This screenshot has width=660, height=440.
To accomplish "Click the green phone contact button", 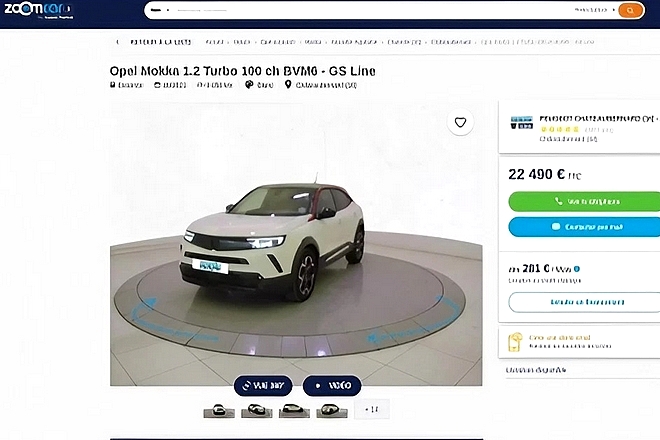I will 584,202.
